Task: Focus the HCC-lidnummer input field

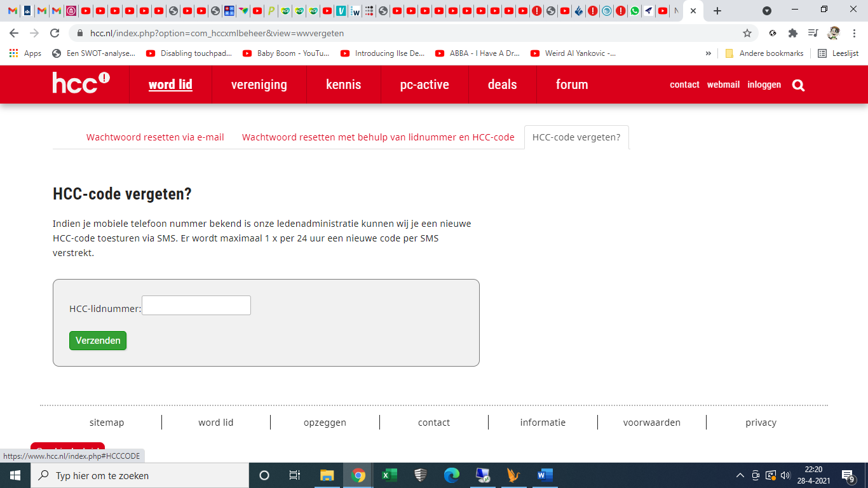Action: 196,306
